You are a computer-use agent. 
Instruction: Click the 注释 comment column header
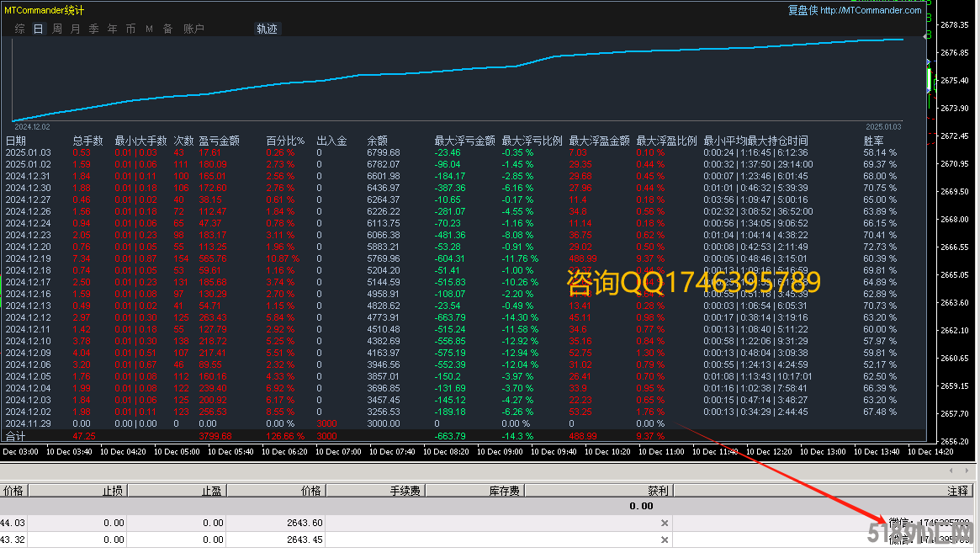pos(957,490)
